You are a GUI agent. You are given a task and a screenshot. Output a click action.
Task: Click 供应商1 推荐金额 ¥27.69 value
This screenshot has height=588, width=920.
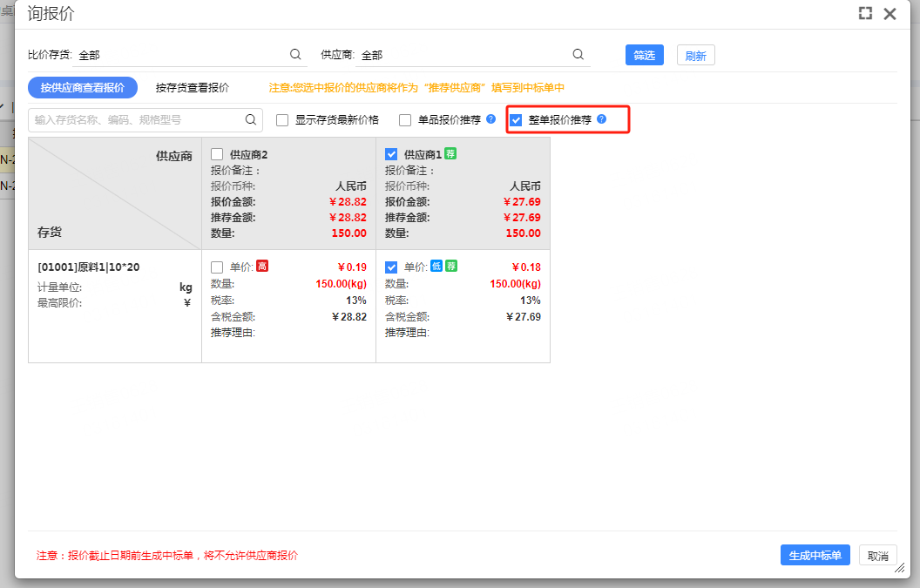(522, 218)
